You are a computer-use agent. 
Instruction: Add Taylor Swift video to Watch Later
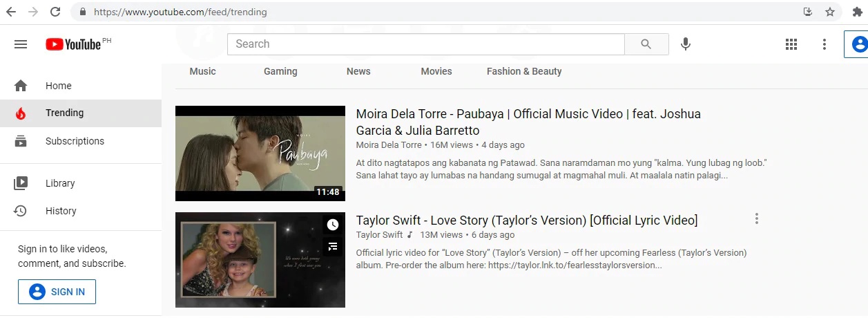(x=333, y=225)
